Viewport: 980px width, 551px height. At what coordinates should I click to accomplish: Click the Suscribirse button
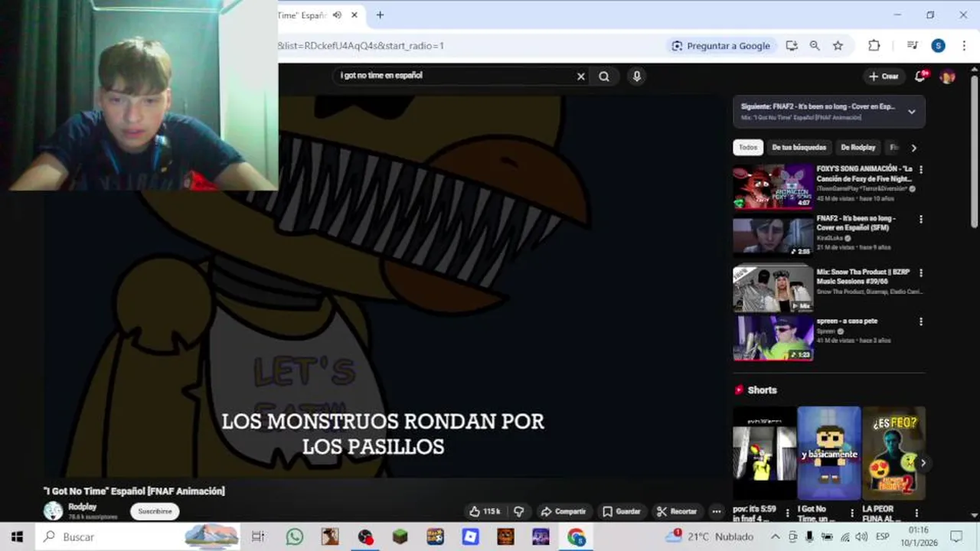click(155, 511)
